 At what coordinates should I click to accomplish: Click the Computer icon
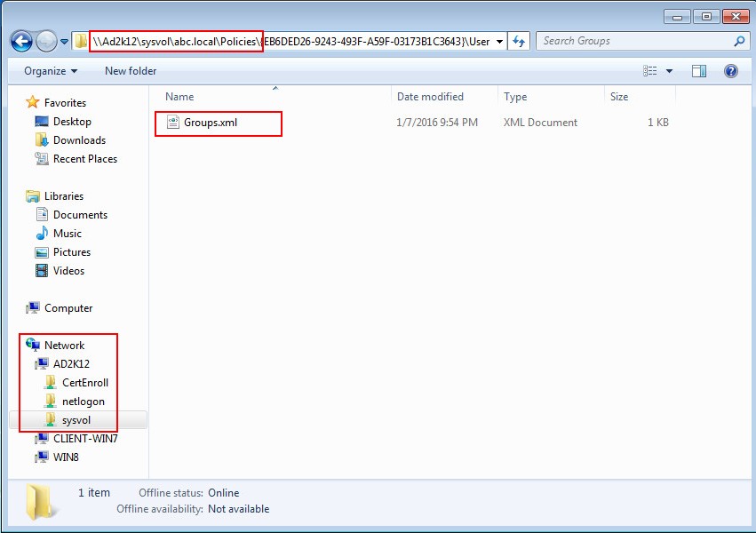(33, 307)
